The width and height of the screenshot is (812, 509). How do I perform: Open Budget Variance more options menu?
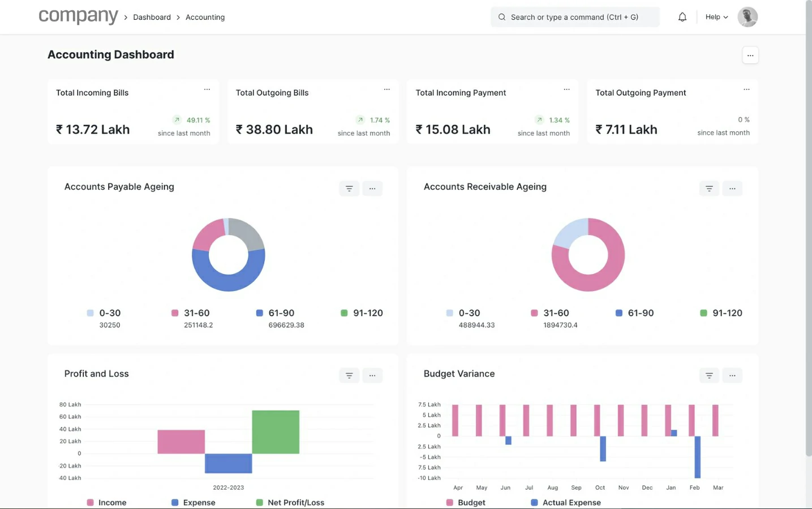[732, 375]
